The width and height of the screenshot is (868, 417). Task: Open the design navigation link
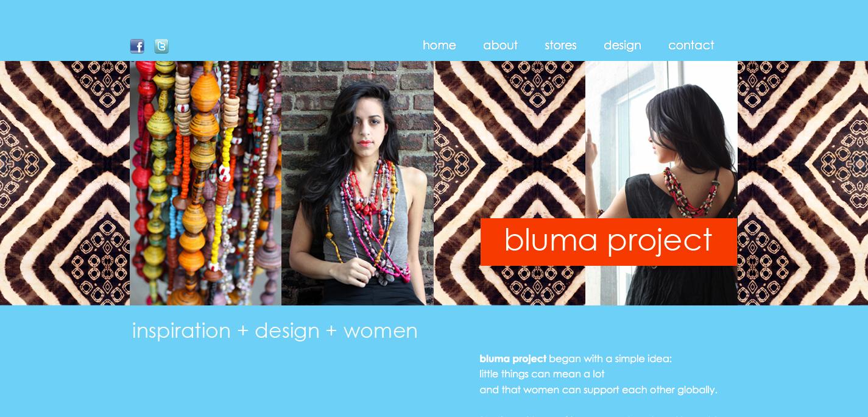pos(622,46)
